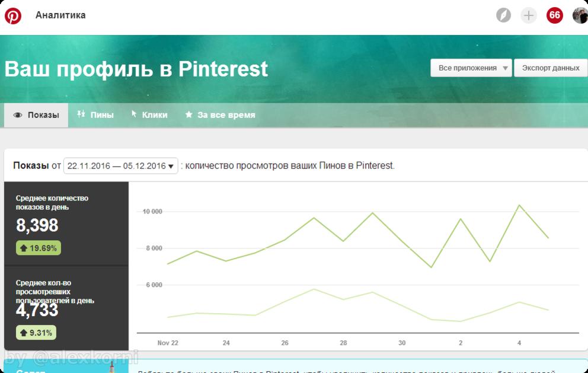The width and height of the screenshot is (588, 373).
Task: Switch to the Пины tab
Action: [x=95, y=115]
